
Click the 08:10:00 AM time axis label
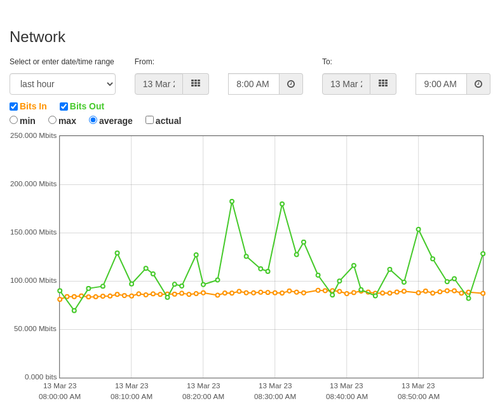point(131,397)
